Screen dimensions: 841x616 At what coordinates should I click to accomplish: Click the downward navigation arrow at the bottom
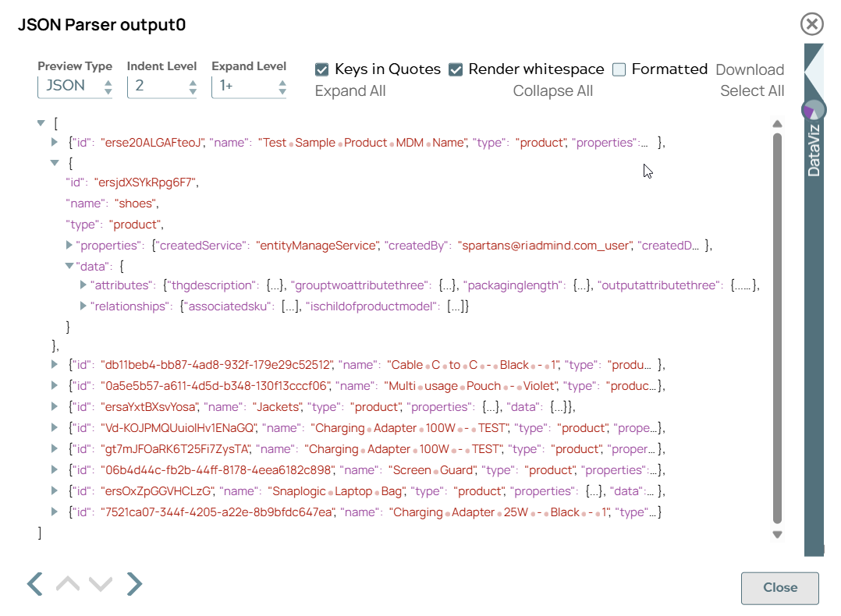pos(101,583)
